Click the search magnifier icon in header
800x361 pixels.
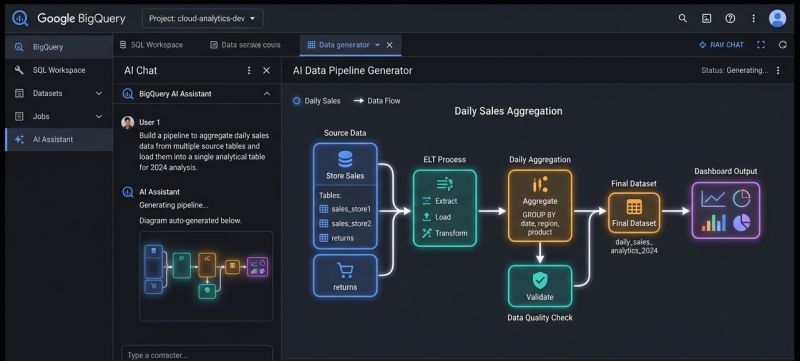coord(682,18)
